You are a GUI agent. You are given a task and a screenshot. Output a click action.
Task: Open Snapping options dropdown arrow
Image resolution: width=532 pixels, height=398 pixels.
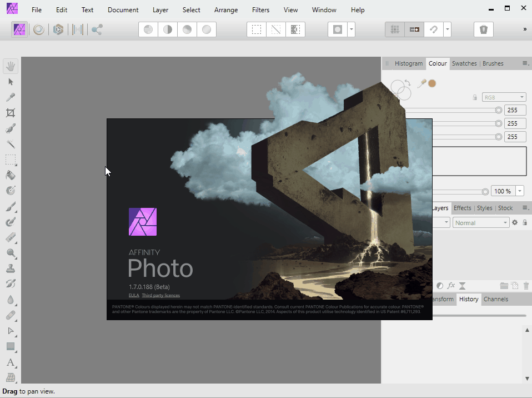[447, 29]
